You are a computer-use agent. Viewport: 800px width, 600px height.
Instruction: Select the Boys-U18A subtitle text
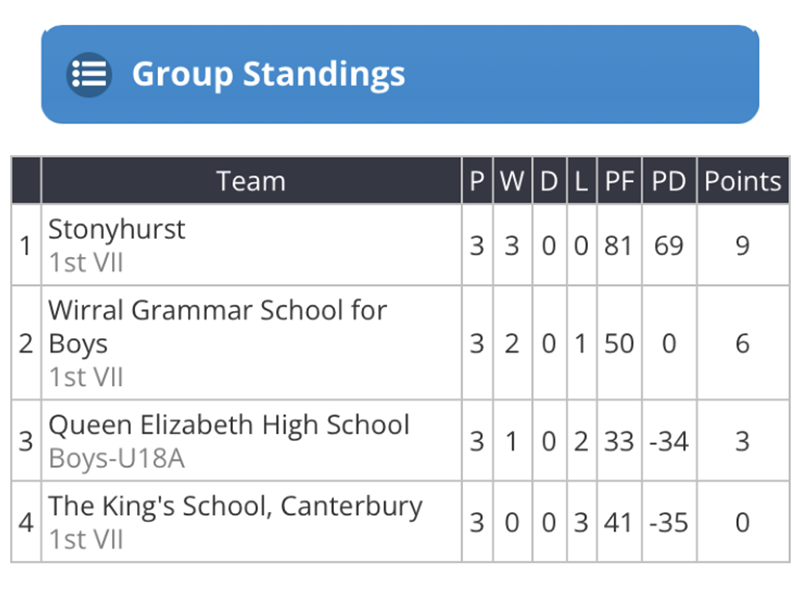[x=116, y=458]
